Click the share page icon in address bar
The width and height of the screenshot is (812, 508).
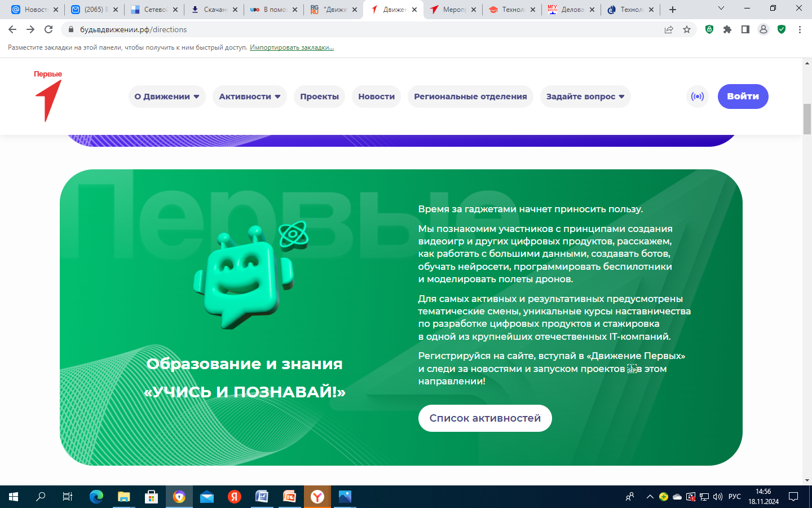(669, 29)
